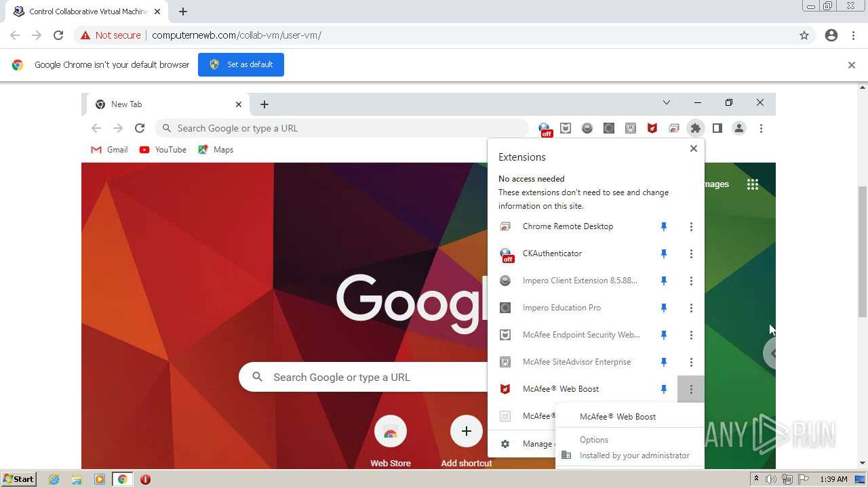Open more actions for Impero Education Pro
Image resolution: width=868 pixels, height=488 pixels.
(691, 308)
